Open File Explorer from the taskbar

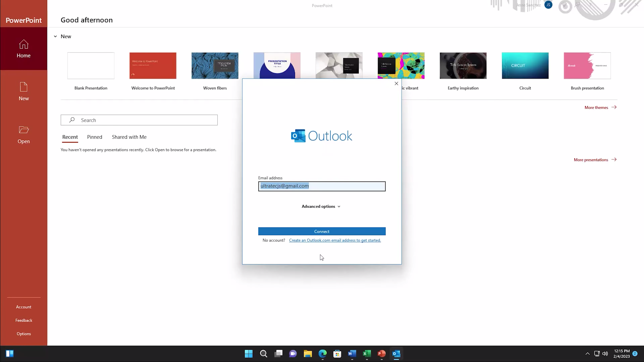[x=308, y=353]
